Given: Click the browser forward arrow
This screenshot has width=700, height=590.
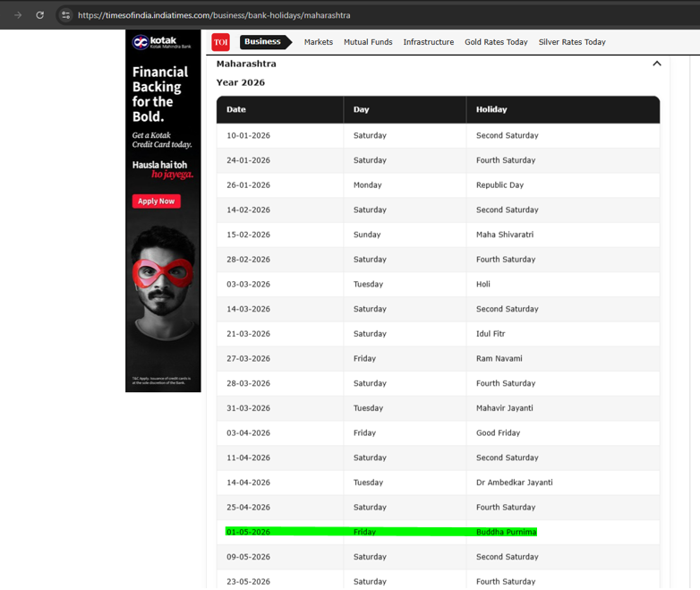Looking at the screenshot, I should [x=18, y=15].
